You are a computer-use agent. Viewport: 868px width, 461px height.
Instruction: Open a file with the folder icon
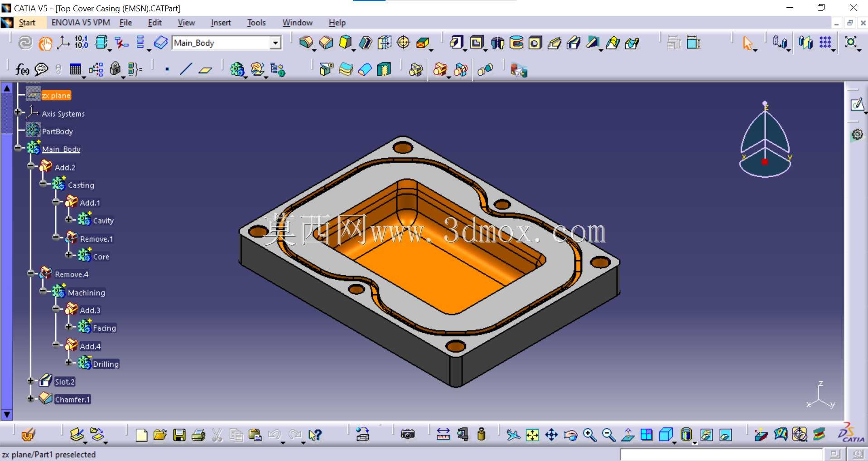pos(160,435)
